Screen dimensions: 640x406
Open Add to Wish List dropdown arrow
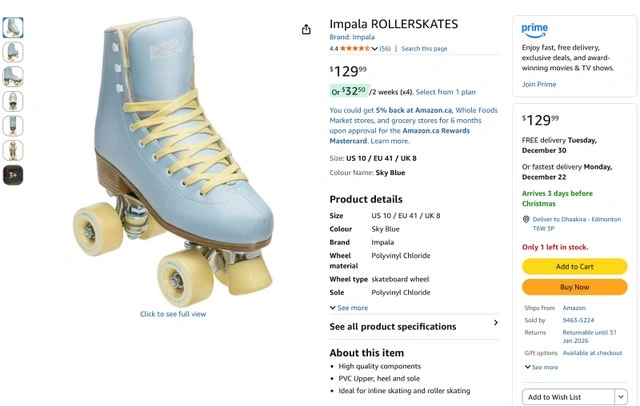(x=620, y=397)
